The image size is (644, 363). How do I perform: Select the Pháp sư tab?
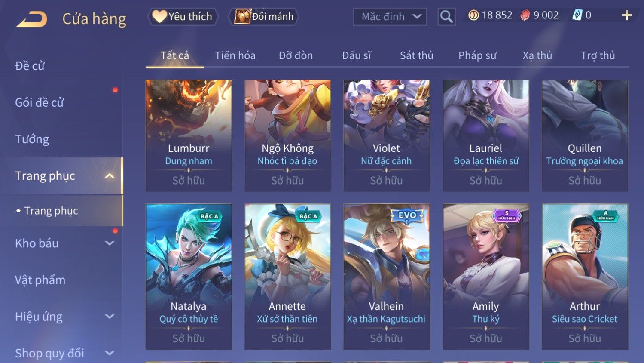(477, 55)
